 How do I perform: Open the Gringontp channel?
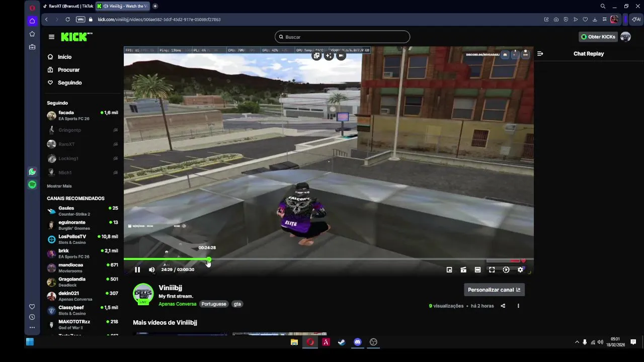83,130
